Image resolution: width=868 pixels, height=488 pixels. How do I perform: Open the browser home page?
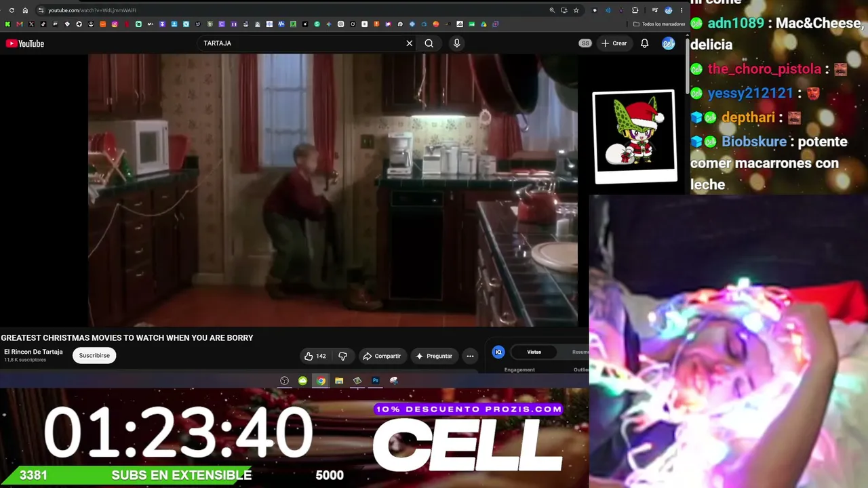25,10
